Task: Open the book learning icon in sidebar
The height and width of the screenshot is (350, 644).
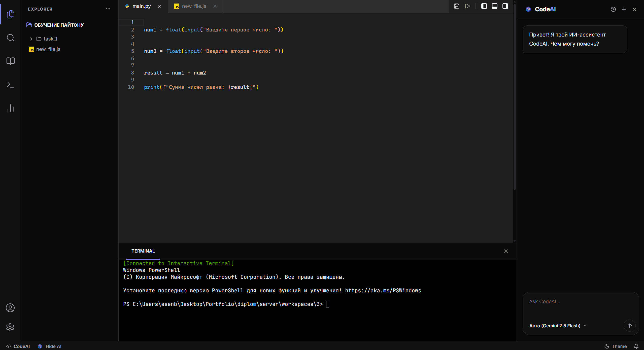Action: (x=10, y=61)
